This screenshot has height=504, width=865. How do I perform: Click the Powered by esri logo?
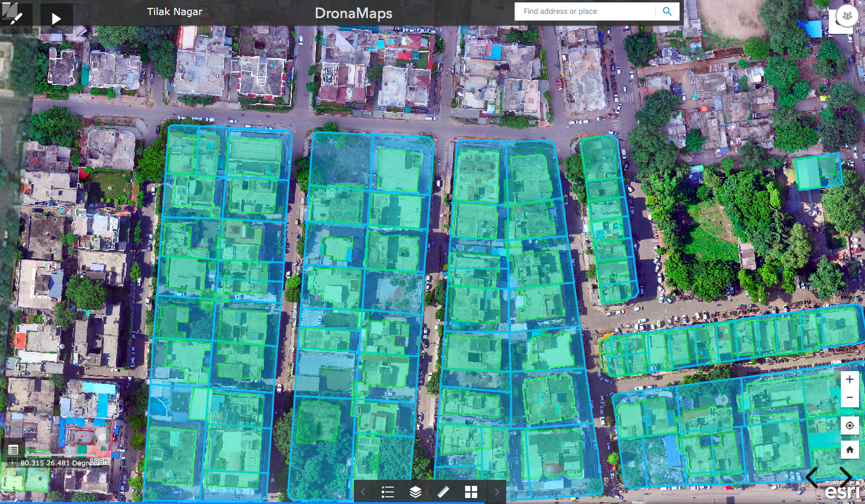tap(841, 490)
